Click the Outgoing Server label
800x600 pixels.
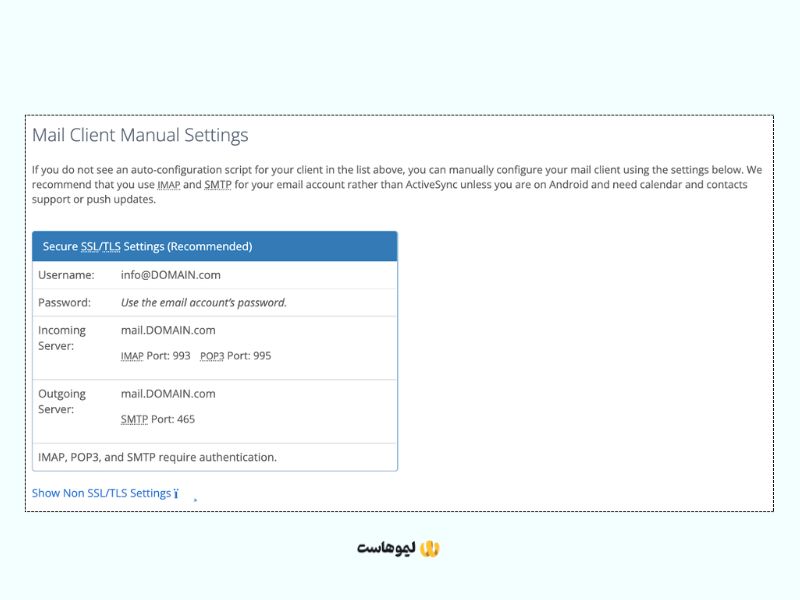tap(62, 402)
